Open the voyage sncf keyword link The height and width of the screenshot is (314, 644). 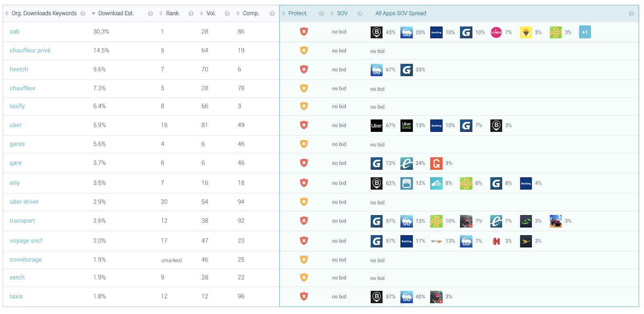point(26,240)
